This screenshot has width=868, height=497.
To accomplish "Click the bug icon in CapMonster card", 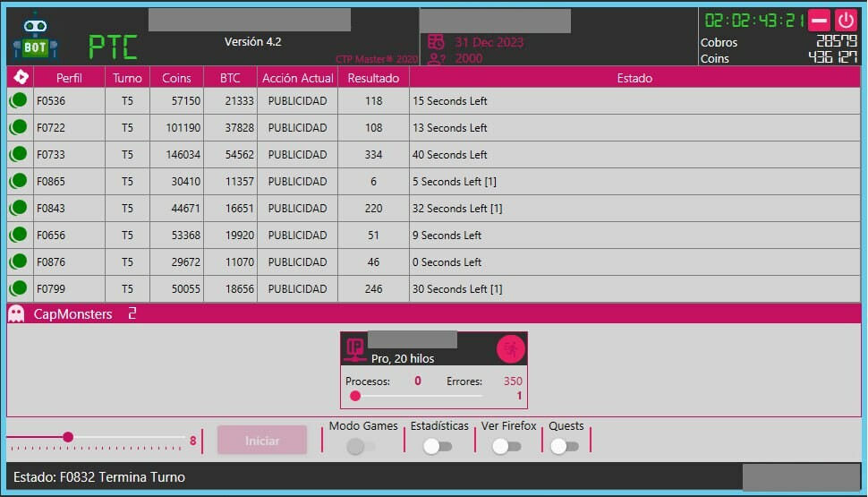I will [511, 348].
